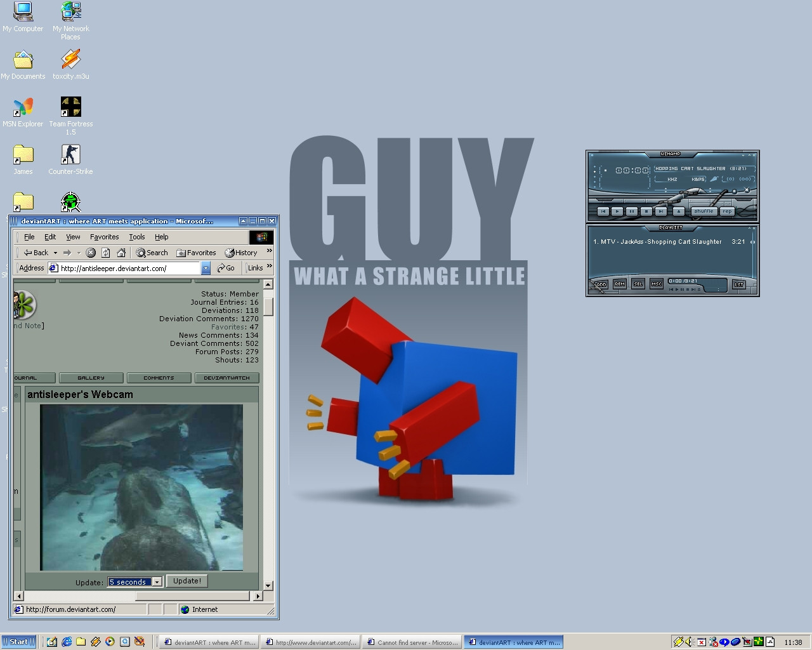Toggle stereo indicator in Winamp

[x=745, y=179]
